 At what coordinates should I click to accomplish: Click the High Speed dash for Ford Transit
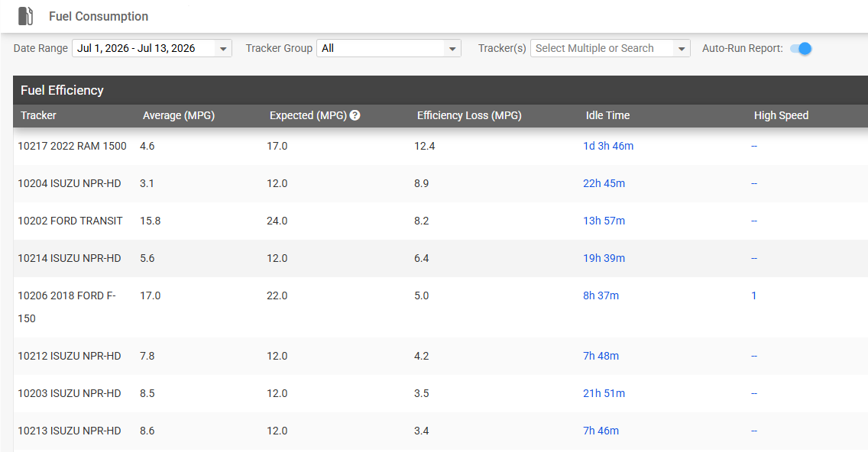754,221
